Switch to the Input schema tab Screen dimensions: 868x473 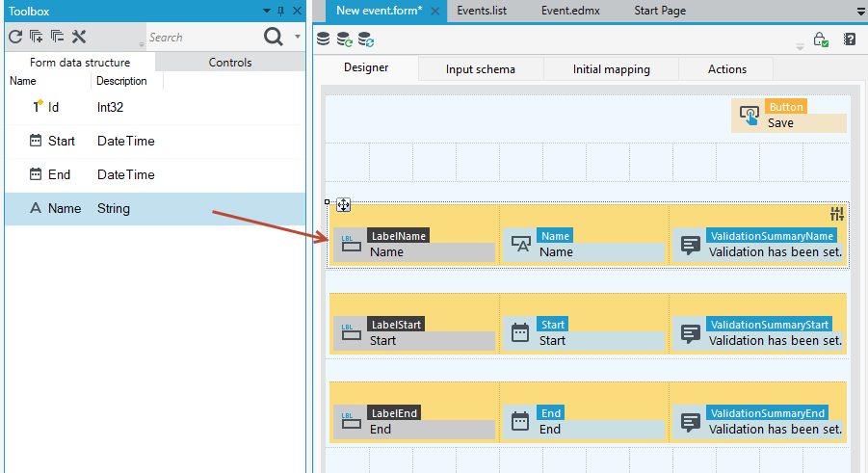481,69
